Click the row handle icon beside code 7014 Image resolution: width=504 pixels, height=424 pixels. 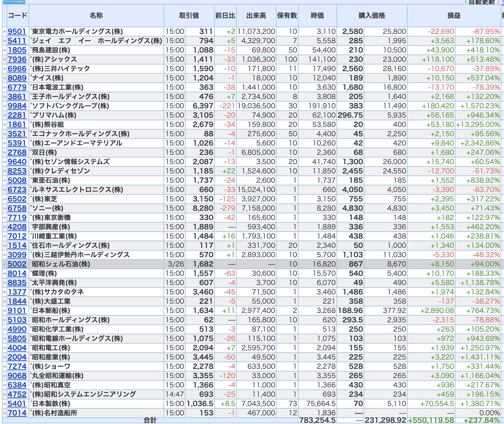5,413
